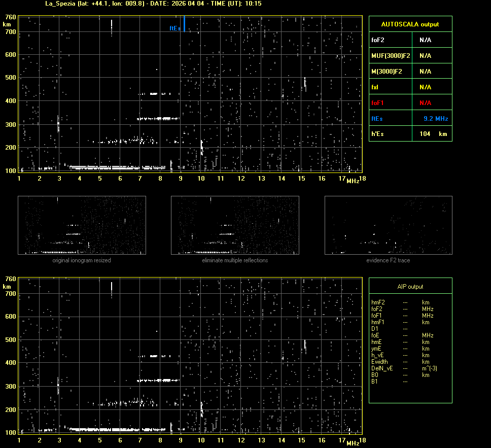Open the 'eliminate multiple reflections' thumbnail
Image resolution: width=491 pixels, height=448 pixels.
coord(235,225)
